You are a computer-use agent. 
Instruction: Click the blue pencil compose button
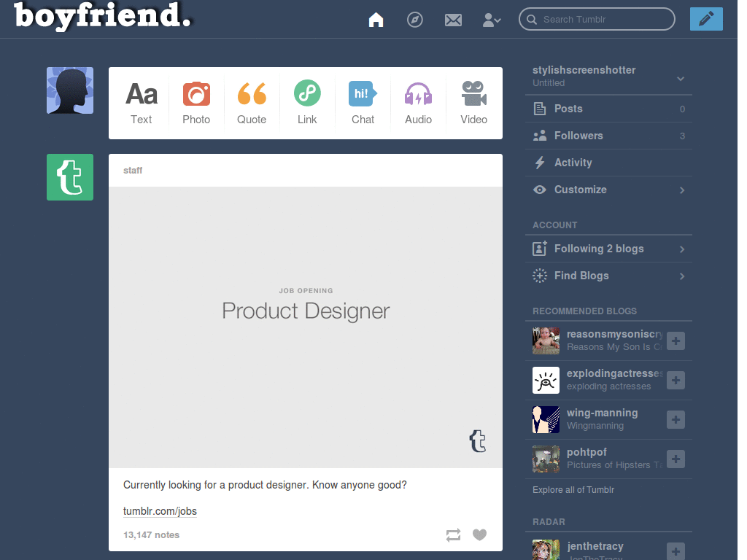tap(706, 19)
